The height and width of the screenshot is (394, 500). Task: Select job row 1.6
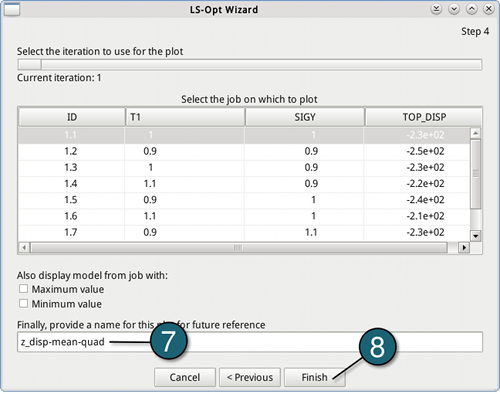coord(244,216)
